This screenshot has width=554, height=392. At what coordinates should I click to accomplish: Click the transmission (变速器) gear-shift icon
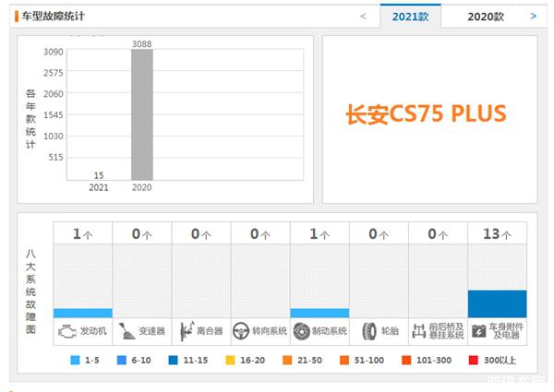tap(126, 330)
